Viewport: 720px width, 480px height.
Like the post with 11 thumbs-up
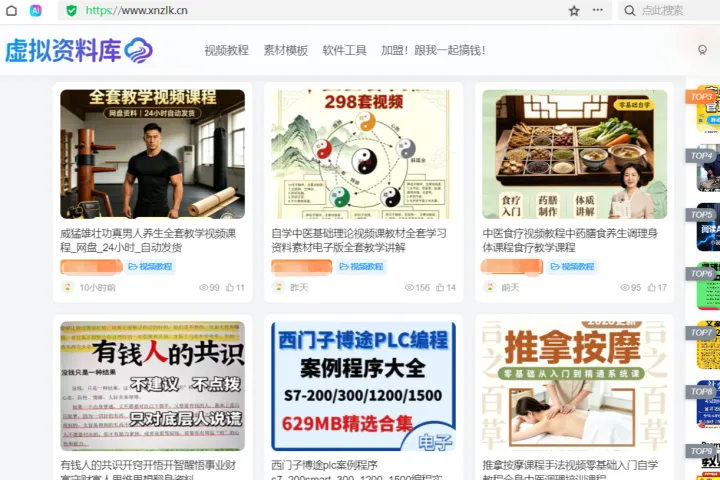230,287
